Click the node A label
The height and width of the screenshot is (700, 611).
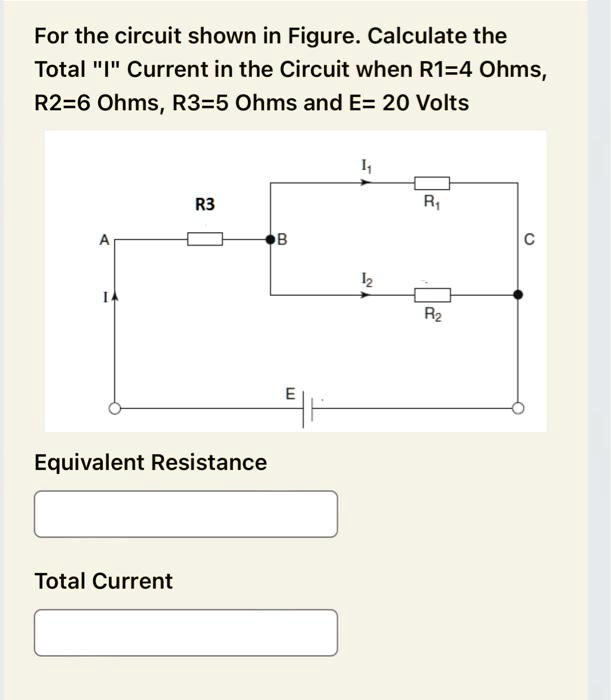pyautogui.click(x=103, y=239)
